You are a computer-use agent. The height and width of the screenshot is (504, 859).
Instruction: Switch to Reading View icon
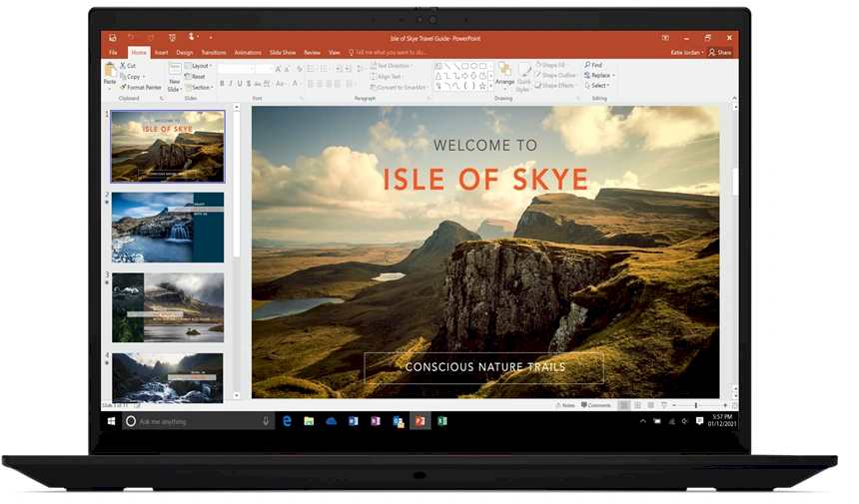click(651, 405)
